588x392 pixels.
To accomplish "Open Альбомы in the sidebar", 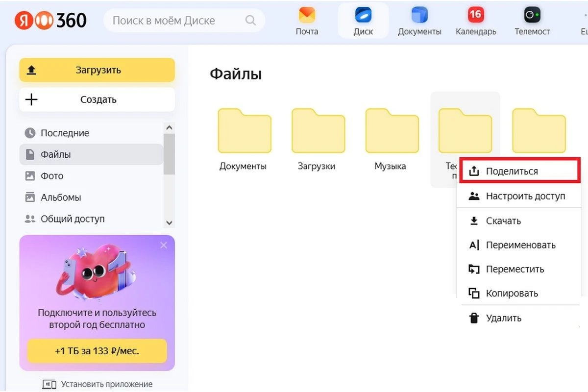I will tap(91, 197).
